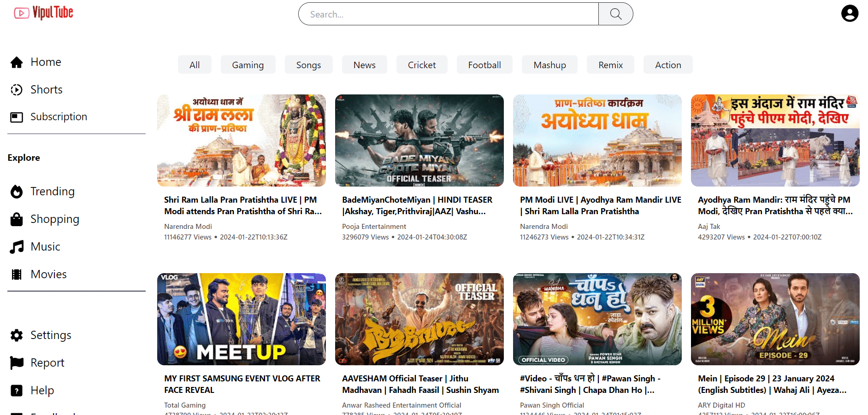868x415 pixels.
Task: Select the Action category chip
Action: point(668,65)
